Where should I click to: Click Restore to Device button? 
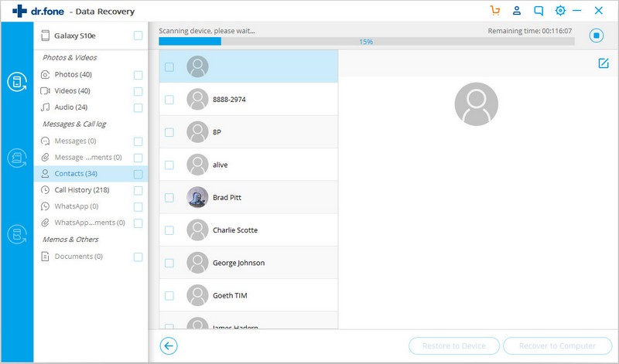(454, 346)
